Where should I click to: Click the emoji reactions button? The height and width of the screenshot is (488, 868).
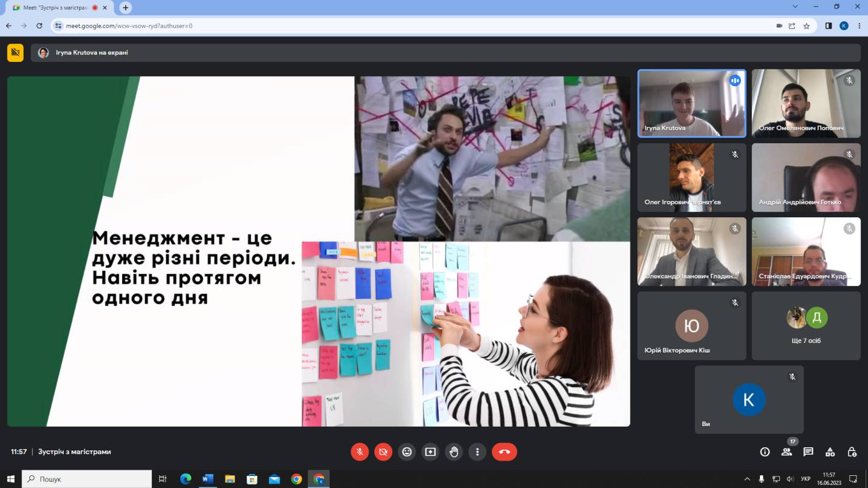point(407,452)
